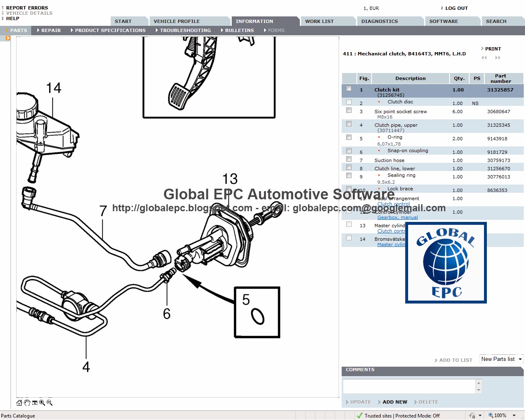This screenshot has width=525, height=420.
Task: Select the checkbox for Clutch pipe, upper
Action: point(349,124)
